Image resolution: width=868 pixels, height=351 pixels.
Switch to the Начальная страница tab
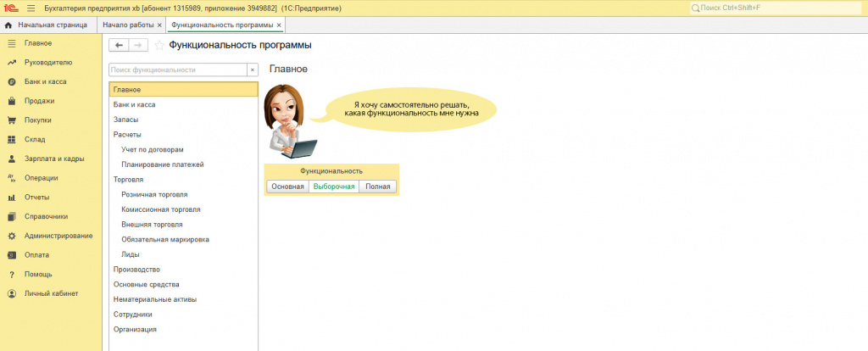click(47, 25)
